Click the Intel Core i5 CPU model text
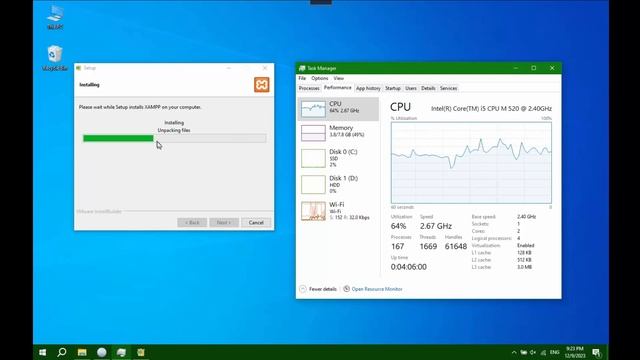The height and width of the screenshot is (360, 640). (491, 109)
